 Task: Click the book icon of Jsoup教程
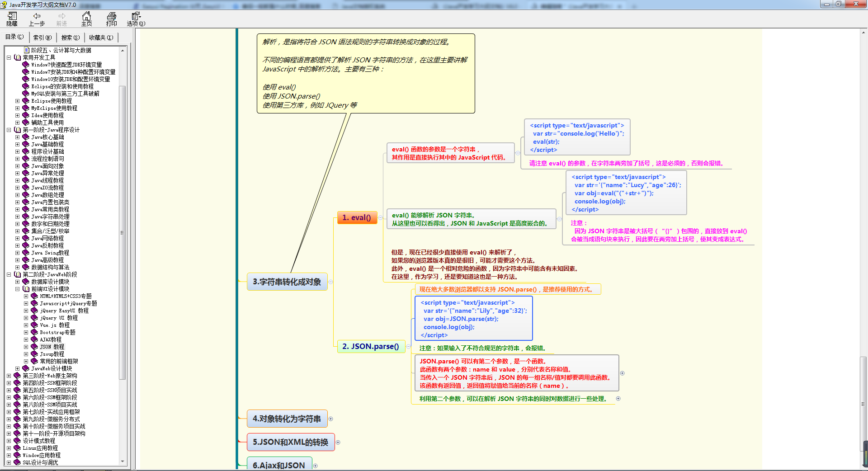pos(34,354)
